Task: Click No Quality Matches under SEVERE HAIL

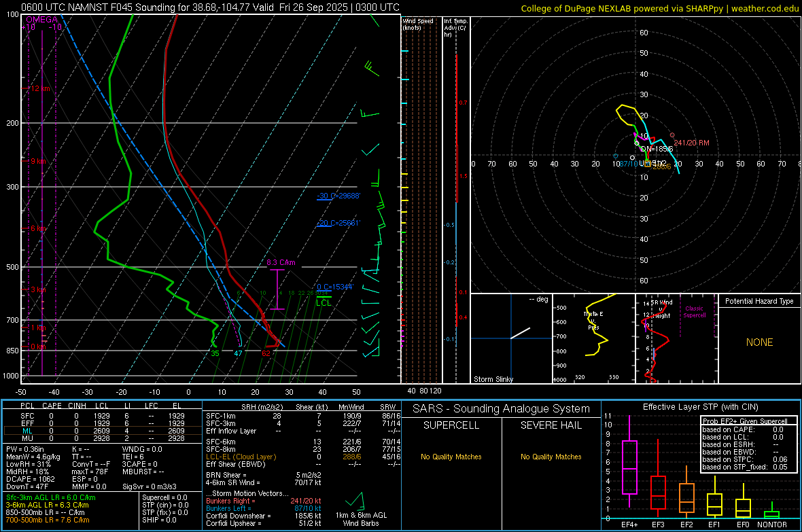Action: 551,457
